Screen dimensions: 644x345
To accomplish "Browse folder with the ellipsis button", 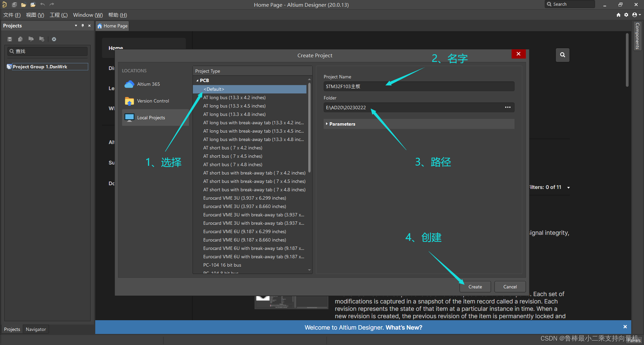I will pyautogui.click(x=508, y=107).
